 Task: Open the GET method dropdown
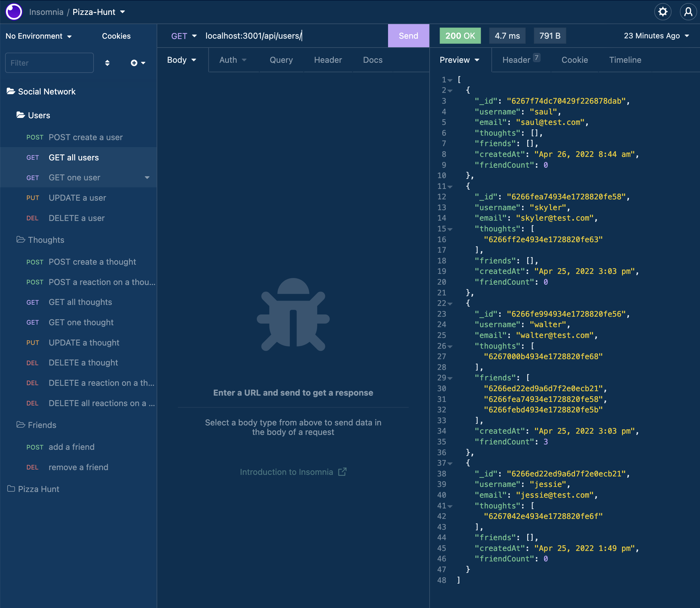[184, 36]
